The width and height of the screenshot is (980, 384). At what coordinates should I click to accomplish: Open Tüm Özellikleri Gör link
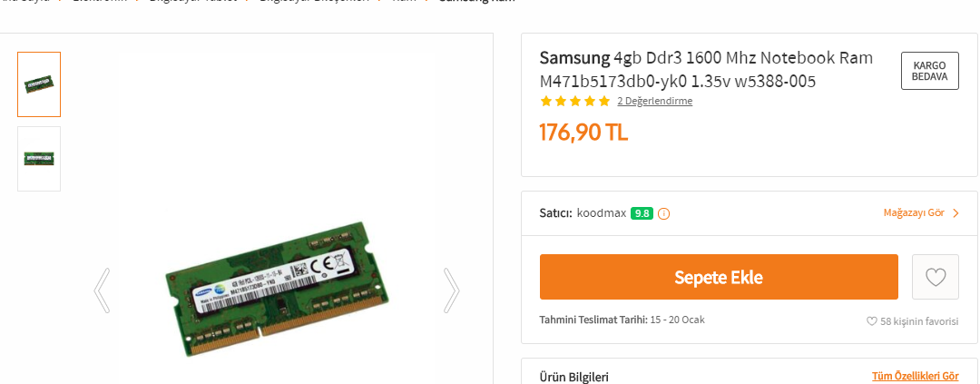click(915, 376)
